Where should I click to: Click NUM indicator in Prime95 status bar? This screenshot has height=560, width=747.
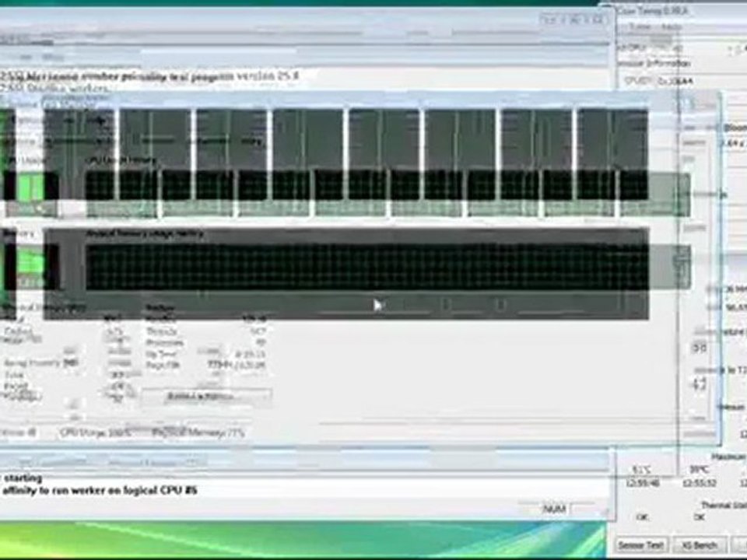[554, 509]
